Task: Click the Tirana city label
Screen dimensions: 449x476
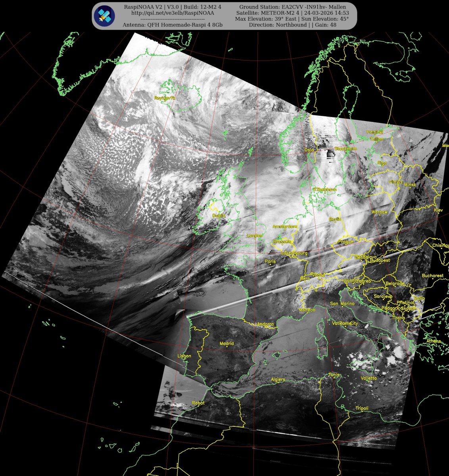Action: click(399, 318)
